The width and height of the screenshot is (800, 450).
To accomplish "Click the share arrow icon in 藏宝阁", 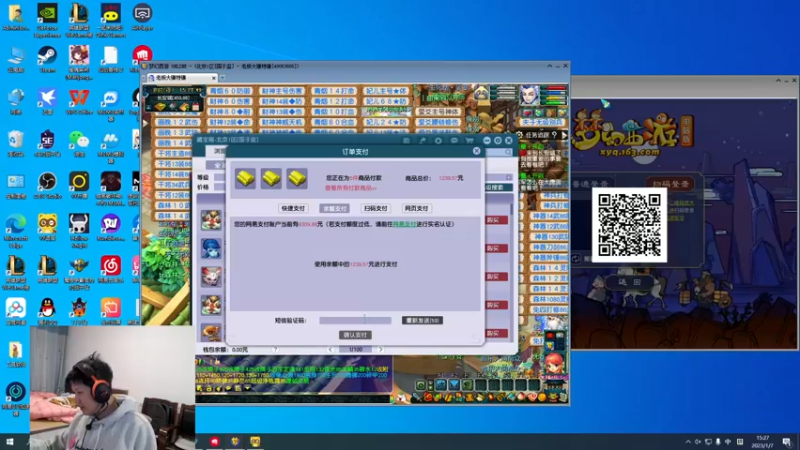I will tap(422, 140).
